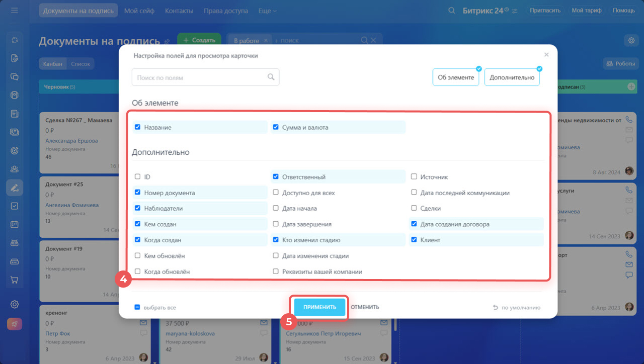Click the ПРИМЕНИТЬ button
The image size is (644, 364).
click(319, 307)
